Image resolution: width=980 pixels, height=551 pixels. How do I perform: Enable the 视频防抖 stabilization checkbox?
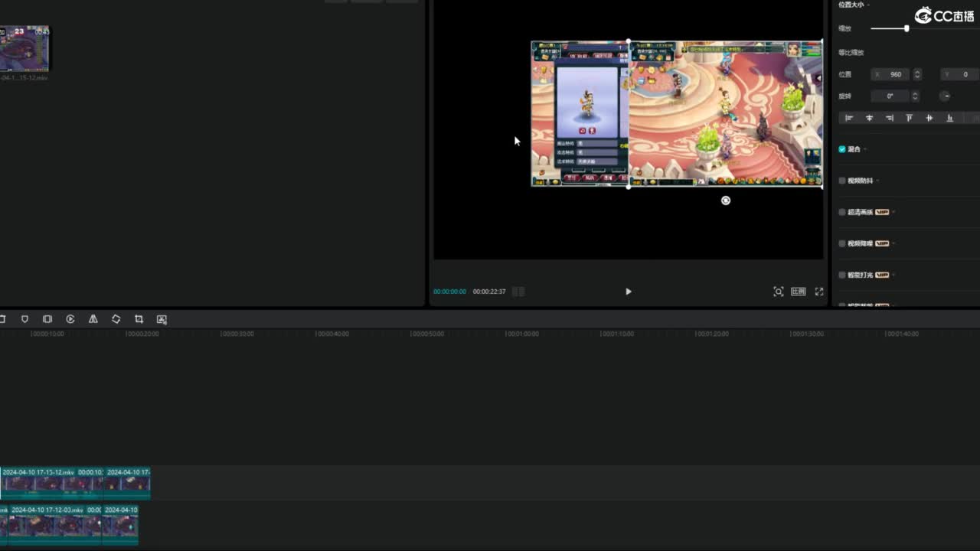point(842,181)
